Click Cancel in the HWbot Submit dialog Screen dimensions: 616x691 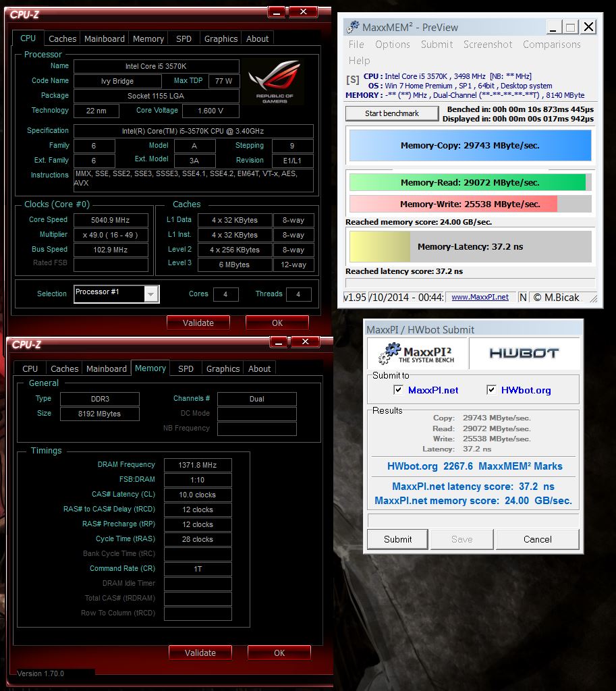point(537,539)
